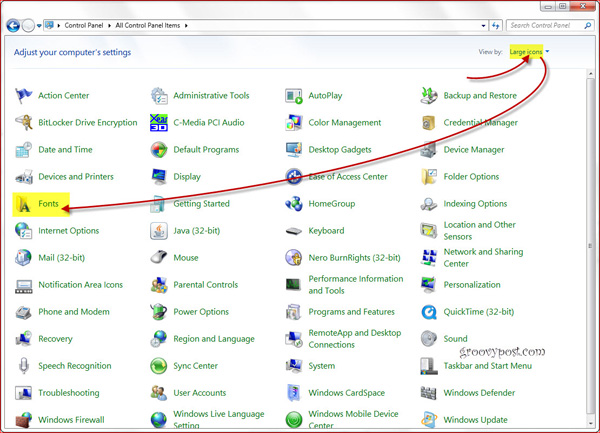
Task: Click the Default Programs icon
Action: point(159,150)
